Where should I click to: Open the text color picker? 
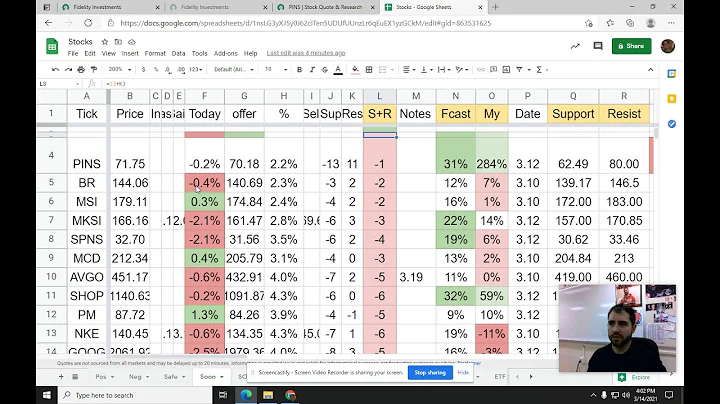coord(338,70)
